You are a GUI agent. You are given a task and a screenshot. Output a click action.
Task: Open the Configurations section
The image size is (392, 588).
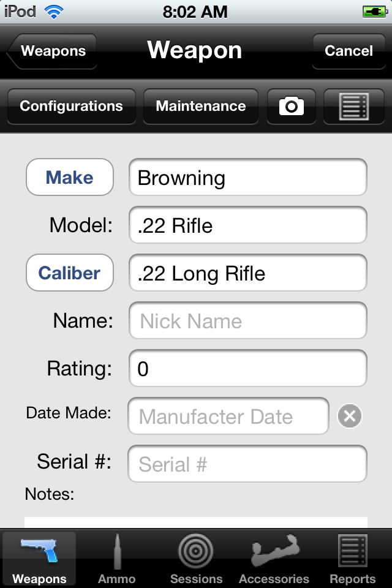coord(71,105)
